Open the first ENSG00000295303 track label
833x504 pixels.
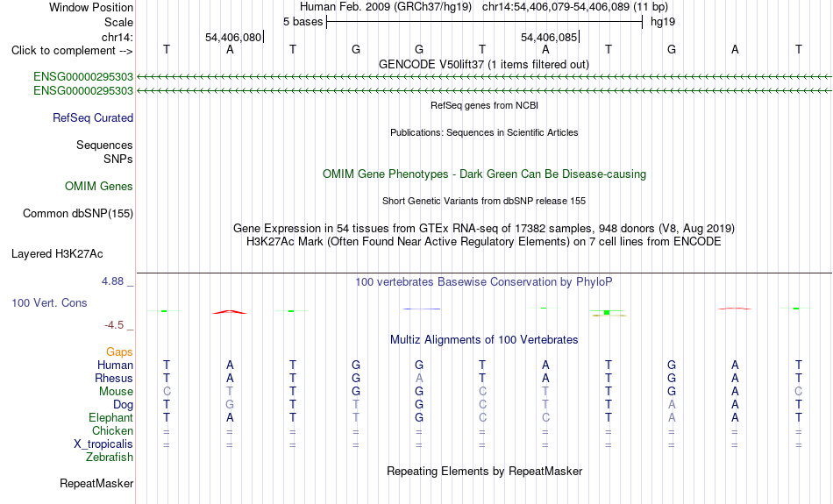pyautogui.click(x=83, y=76)
